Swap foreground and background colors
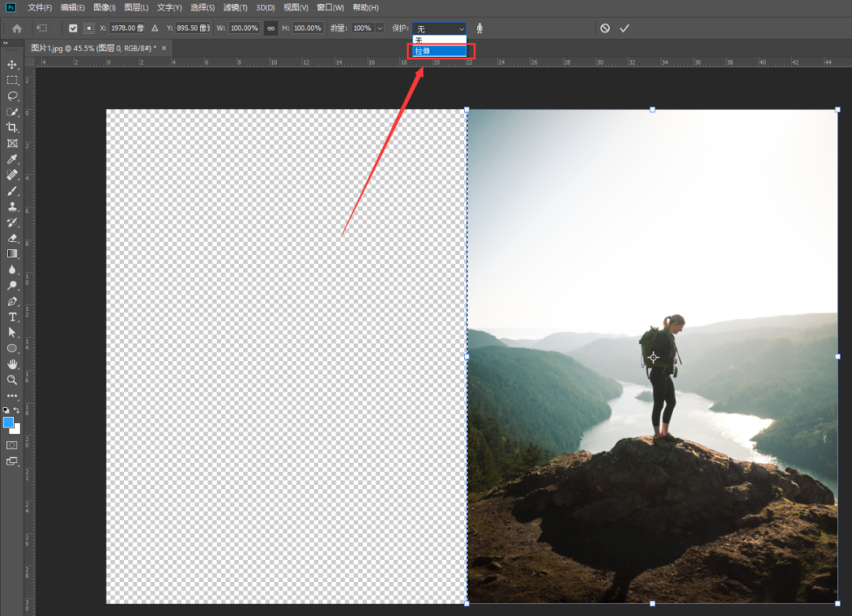Viewport: 852px width, 616px height. tap(17, 410)
